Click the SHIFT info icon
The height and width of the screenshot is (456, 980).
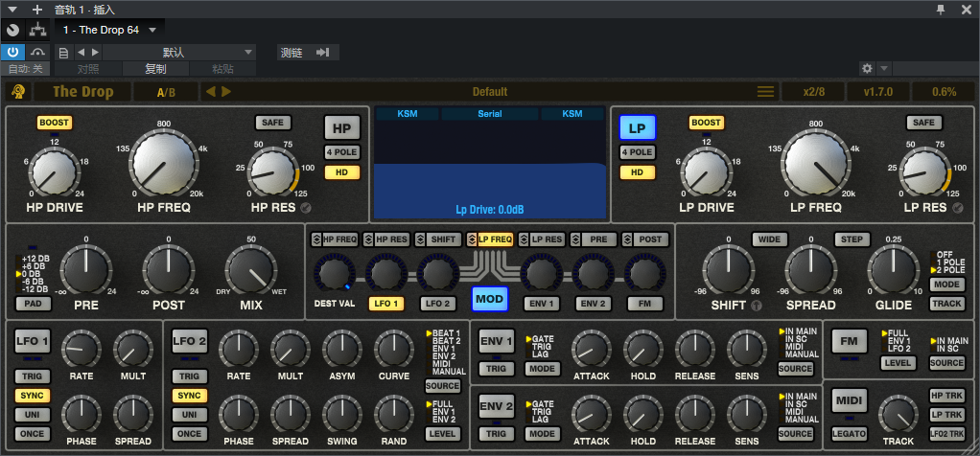[755, 307]
